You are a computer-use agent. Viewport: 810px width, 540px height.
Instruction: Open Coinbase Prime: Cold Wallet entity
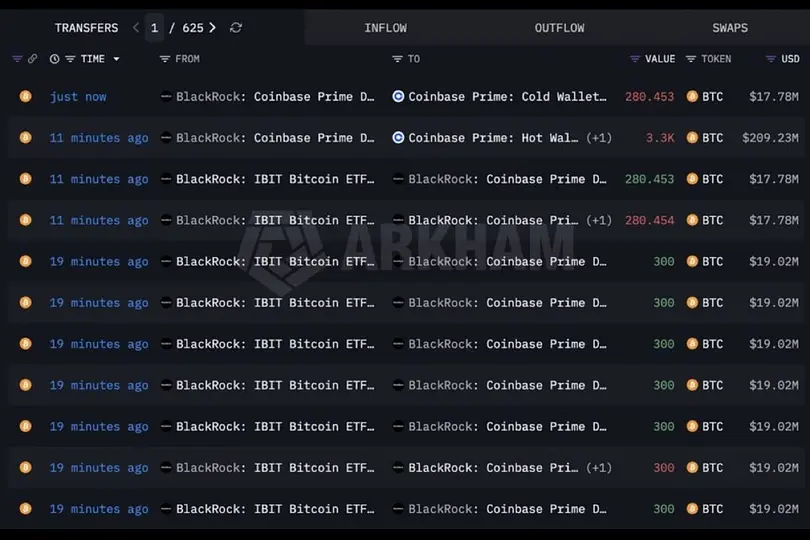point(500,97)
